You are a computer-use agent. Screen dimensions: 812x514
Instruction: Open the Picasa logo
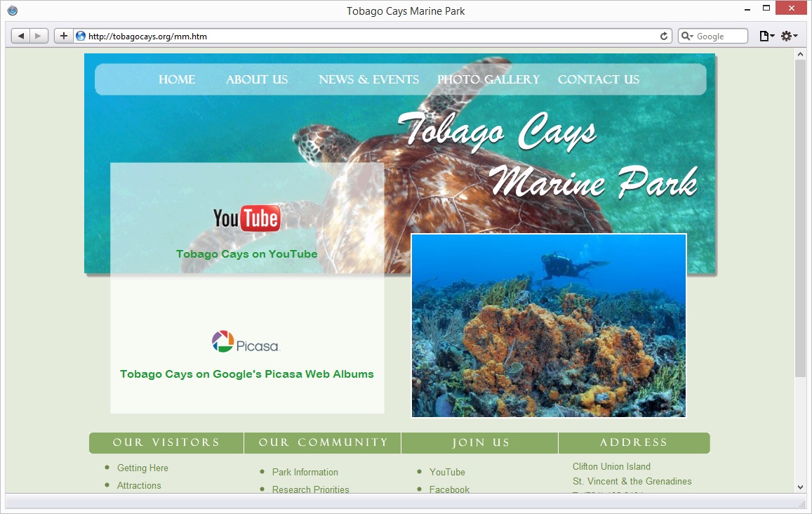(x=246, y=342)
